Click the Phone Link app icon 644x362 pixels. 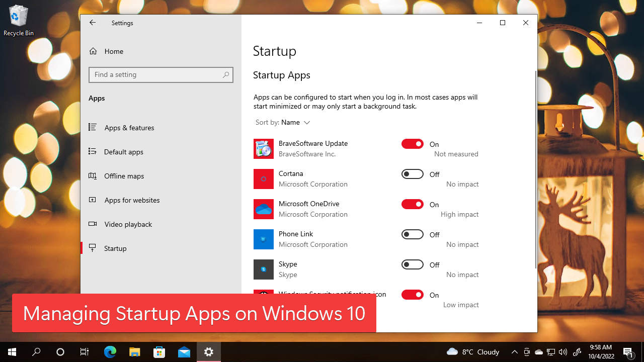[264, 239]
